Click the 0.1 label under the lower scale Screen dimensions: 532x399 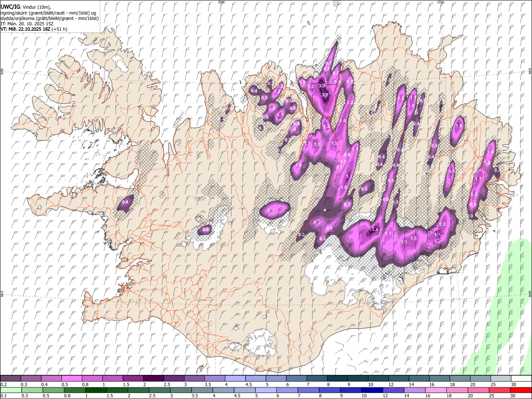(x=3, y=396)
